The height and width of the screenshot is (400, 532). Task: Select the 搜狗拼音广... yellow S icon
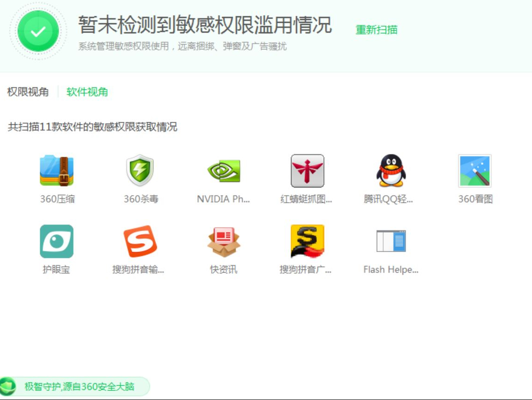(308, 241)
